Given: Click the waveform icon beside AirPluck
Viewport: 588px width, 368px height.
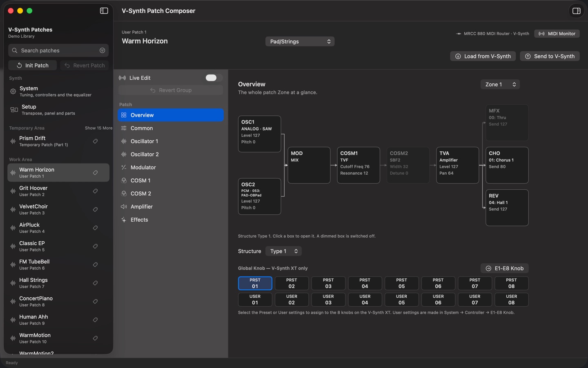Looking at the screenshot, I should (x=13, y=228).
